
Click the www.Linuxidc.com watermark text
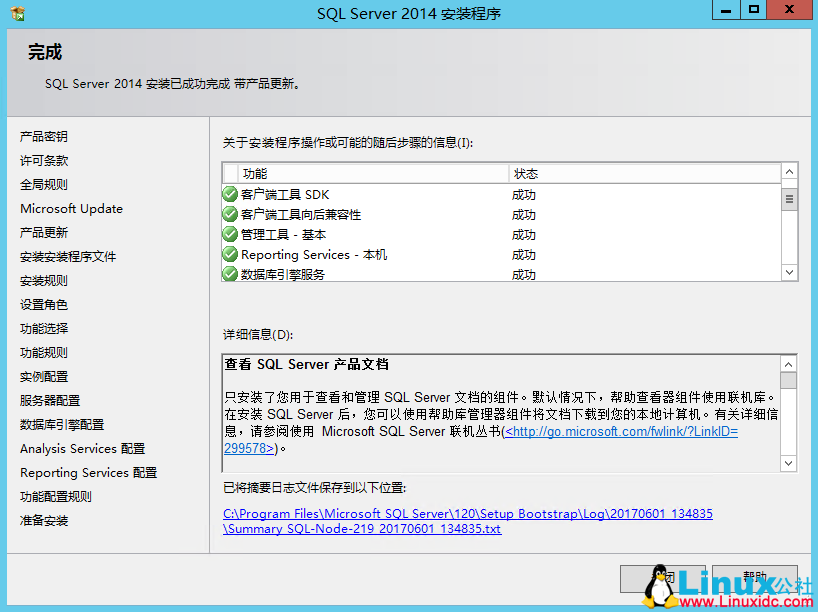pyautogui.click(x=750, y=599)
